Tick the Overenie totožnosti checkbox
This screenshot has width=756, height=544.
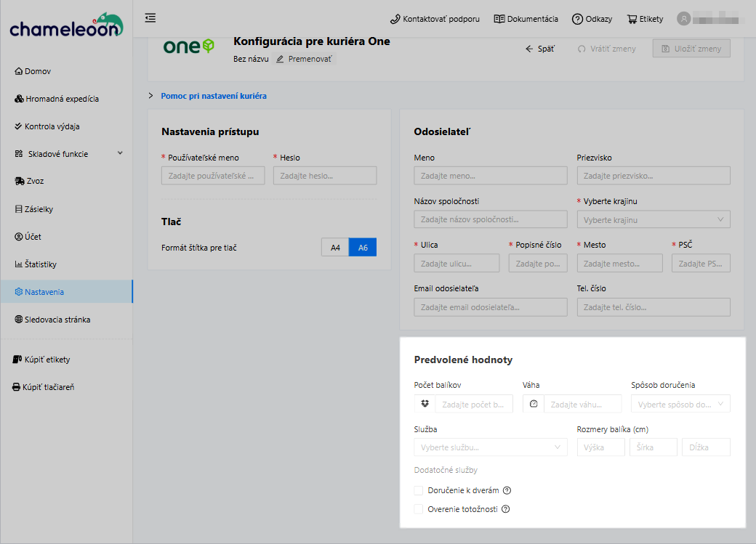click(x=419, y=509)
